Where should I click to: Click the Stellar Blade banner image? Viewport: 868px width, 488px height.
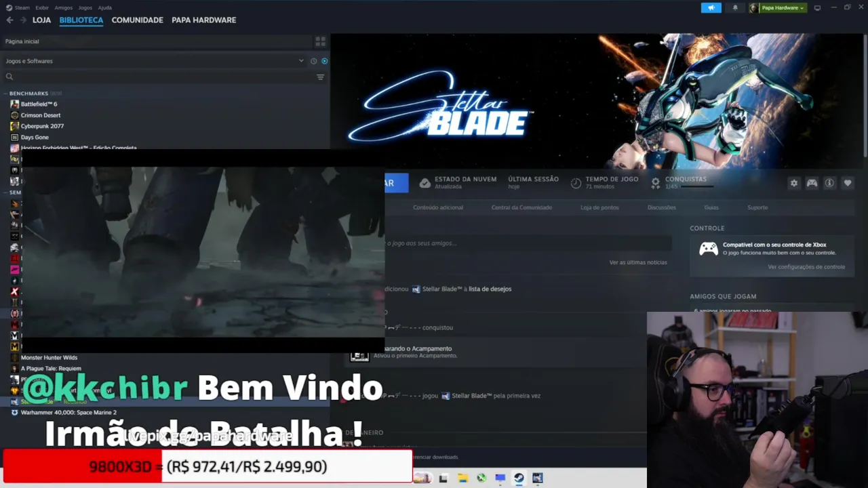pyautogui.click(x=595, y=101)
